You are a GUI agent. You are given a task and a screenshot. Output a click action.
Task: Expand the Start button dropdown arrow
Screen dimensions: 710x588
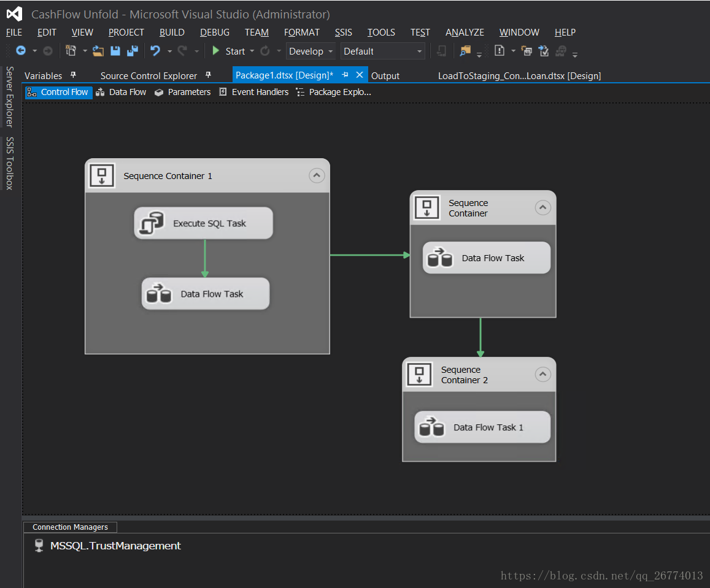pyautogui.click(x=252, y=51)
